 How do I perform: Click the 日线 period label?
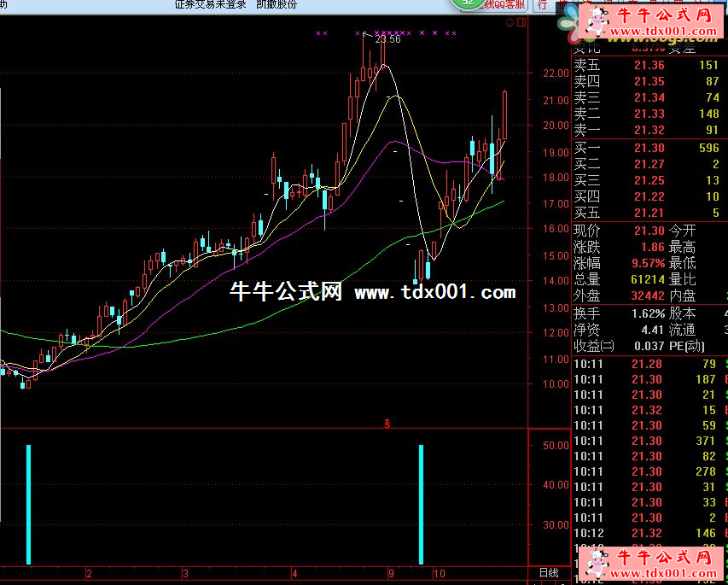coord(549,573)
